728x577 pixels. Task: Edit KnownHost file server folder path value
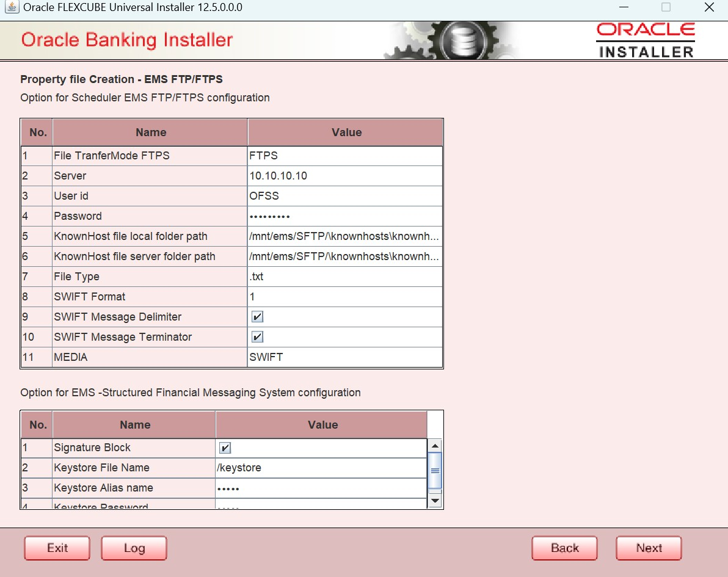345,256
